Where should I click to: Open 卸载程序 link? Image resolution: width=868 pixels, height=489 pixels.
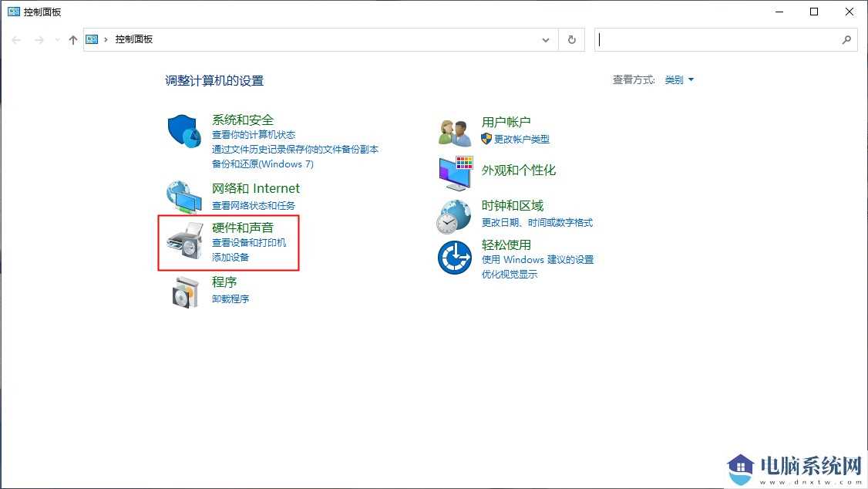point(229,299)
